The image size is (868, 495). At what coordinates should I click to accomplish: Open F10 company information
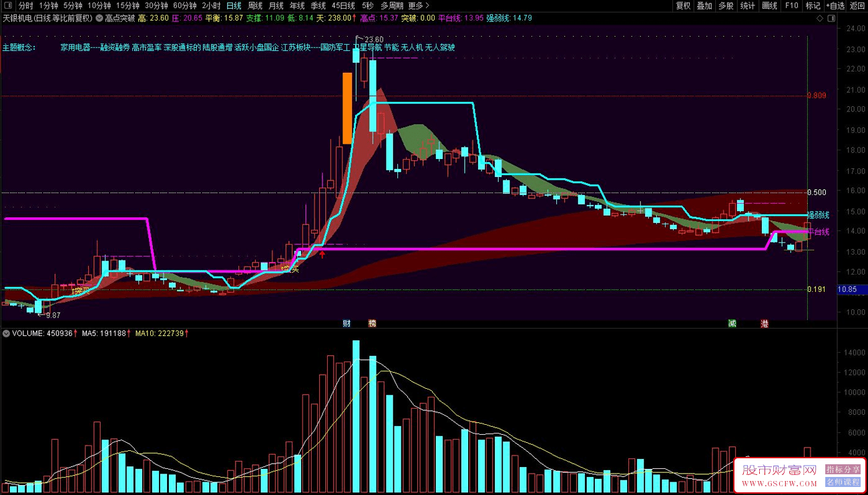point(791,5)
